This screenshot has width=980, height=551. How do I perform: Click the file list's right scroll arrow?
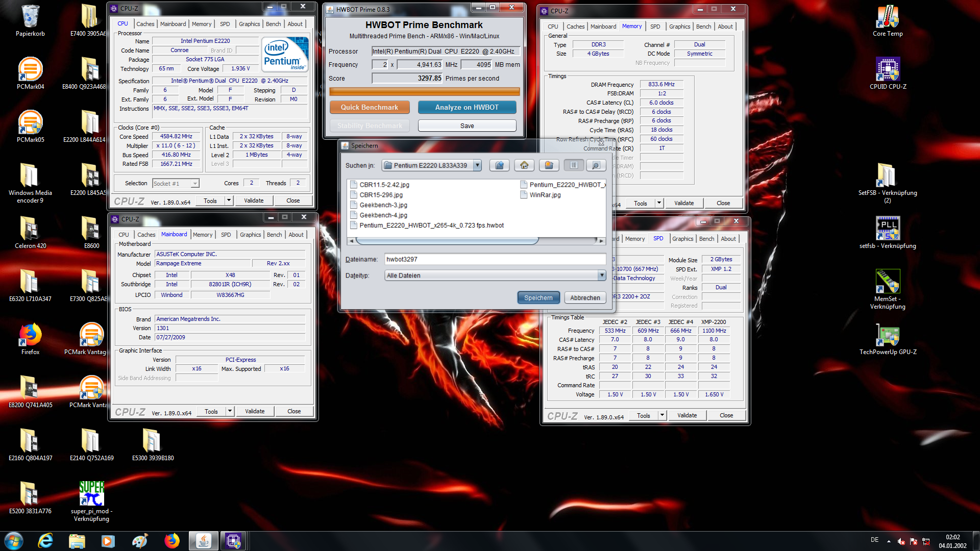[601, 240]
